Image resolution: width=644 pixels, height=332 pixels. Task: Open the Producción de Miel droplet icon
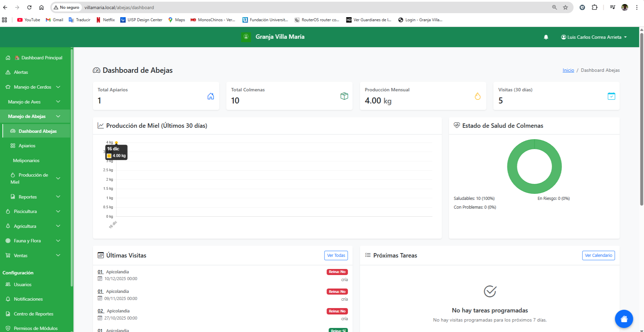12,176
